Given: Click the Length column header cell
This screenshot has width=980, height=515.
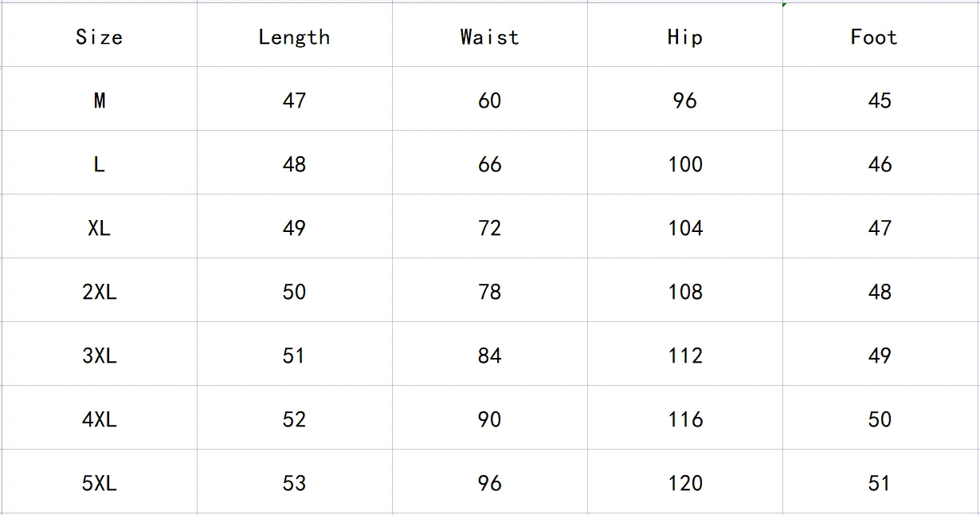Looking at the screenshot, I should point(294,37).
